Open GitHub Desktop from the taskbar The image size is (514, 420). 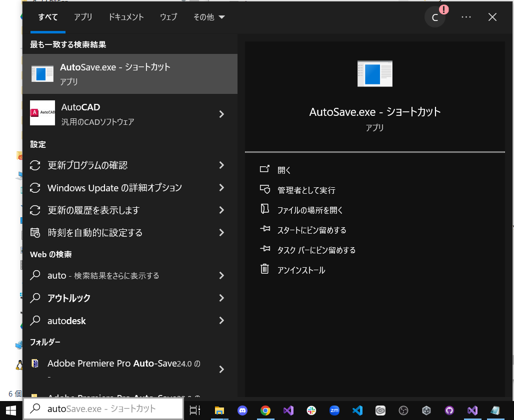[x=449, y=410]
